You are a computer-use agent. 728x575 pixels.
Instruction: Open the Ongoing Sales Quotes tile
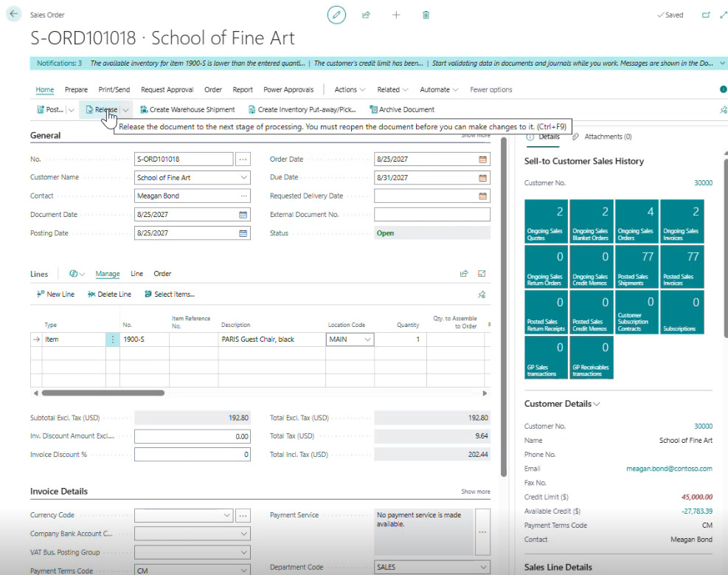[x=546, y=221]
